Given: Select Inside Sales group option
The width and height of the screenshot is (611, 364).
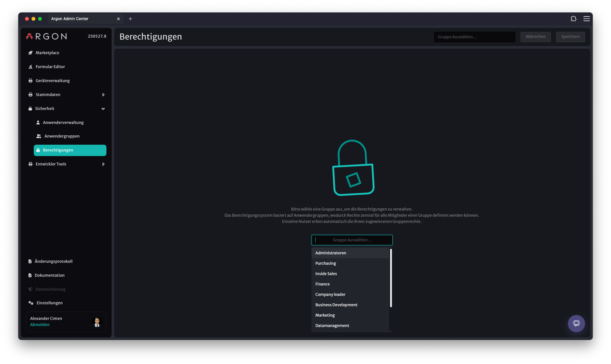Looking at the screenshot, I should pos(350,274).
